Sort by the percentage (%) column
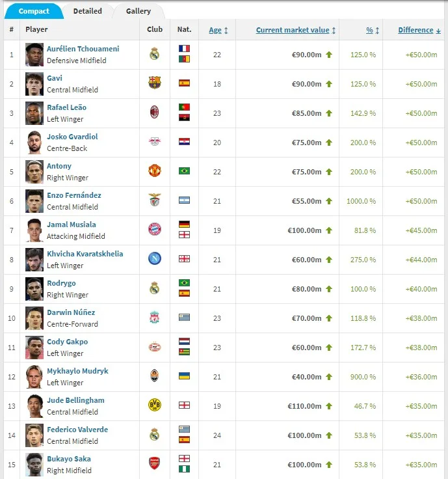 [369, 30]
